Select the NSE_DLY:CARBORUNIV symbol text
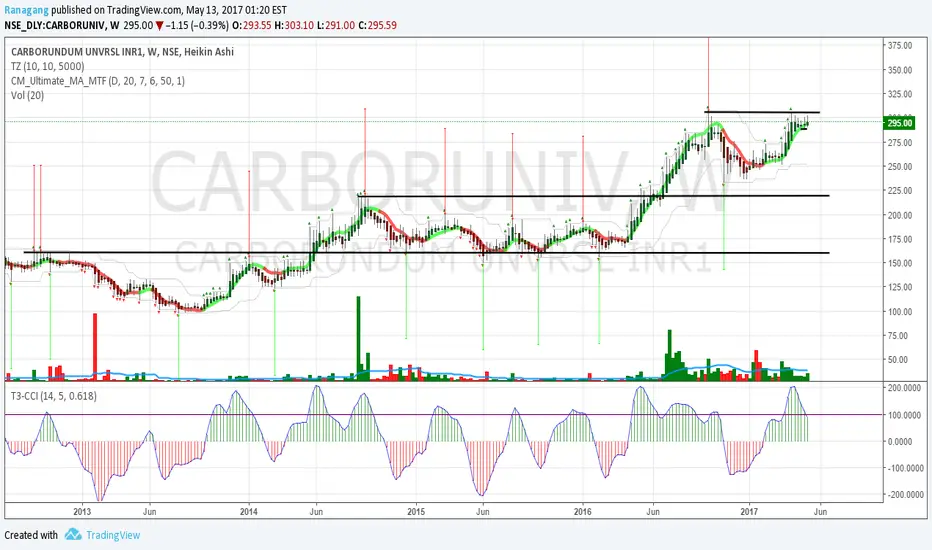Viewport: 932px width, 550px height. pos(54,26)
